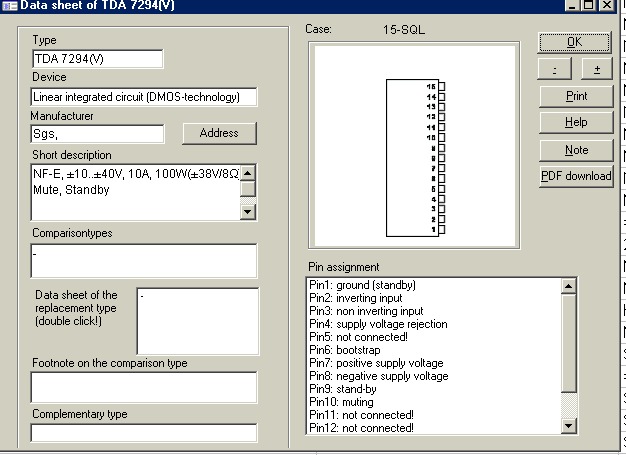Select 'Pin5: not connected!' row
626x455 pixels.
[x=434, y=337]
